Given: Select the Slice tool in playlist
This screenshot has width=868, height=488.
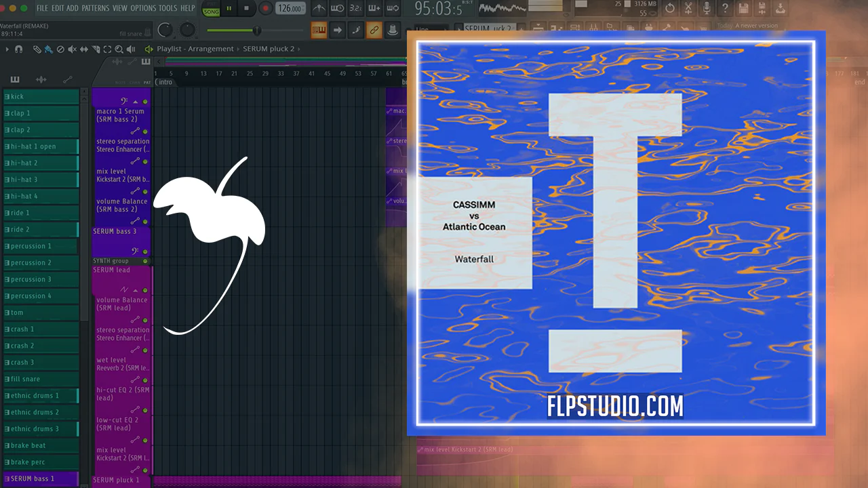Looking at the screenshot, I should pos(96,49).
